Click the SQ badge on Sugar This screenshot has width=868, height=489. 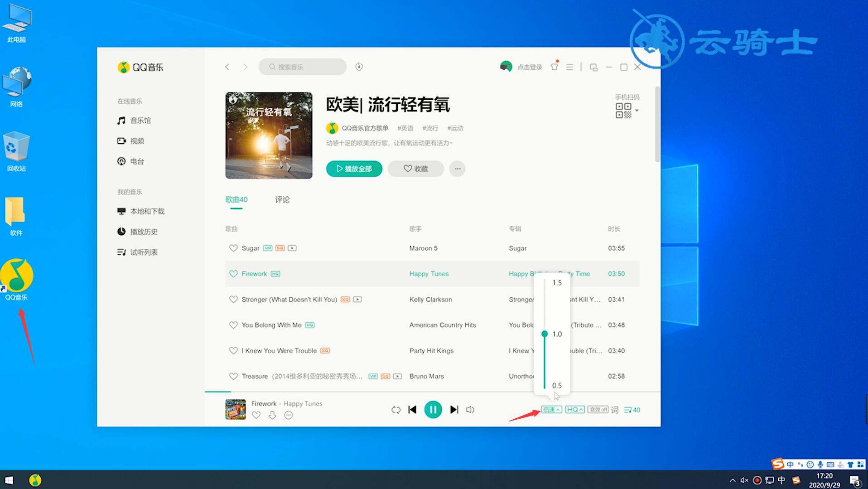[280, 248]
